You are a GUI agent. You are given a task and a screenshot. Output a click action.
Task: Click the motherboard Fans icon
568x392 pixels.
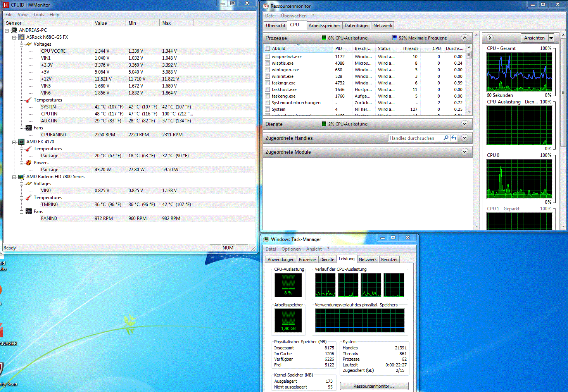click(x=29, y=128)
